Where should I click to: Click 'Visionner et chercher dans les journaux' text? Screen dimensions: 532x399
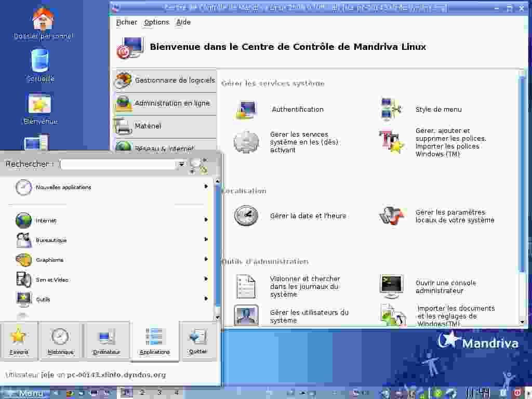tap(304, 287)
